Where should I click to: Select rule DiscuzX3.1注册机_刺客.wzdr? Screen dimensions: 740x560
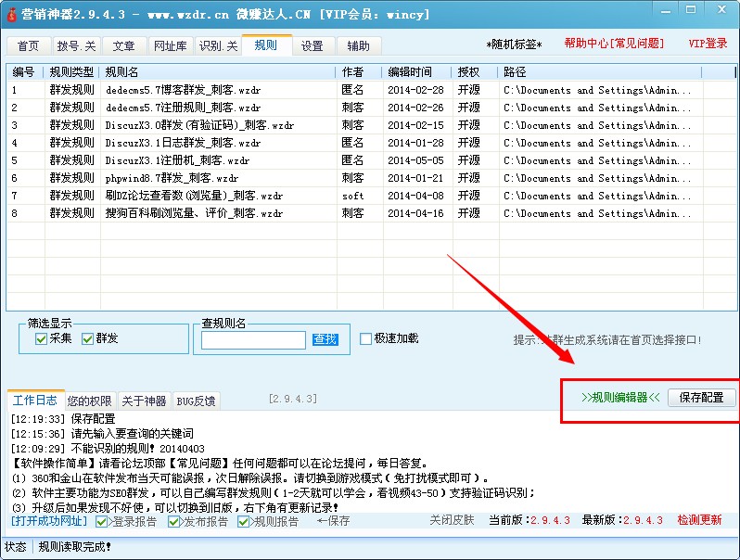pyautogui.click(x=177, y=160)
